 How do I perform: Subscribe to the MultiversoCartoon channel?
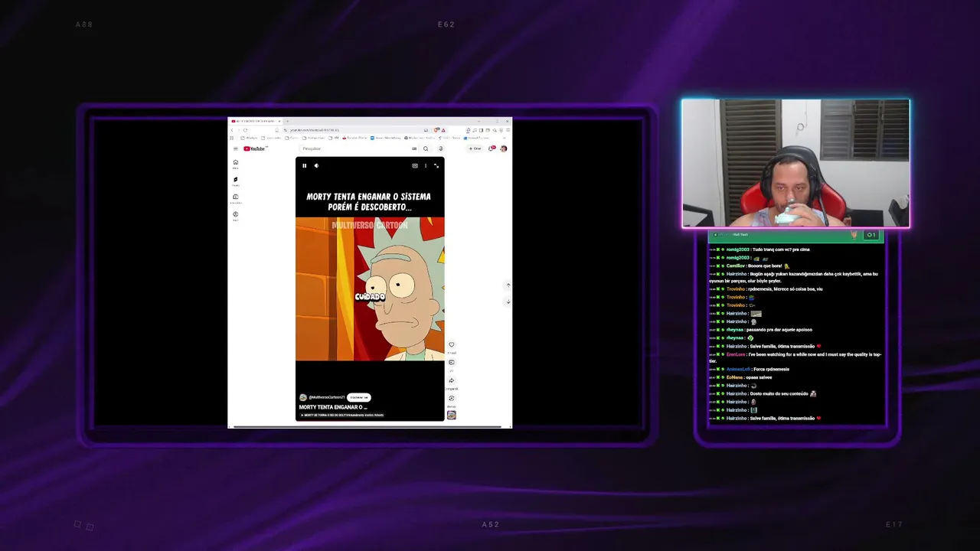[x=359, y=397]
